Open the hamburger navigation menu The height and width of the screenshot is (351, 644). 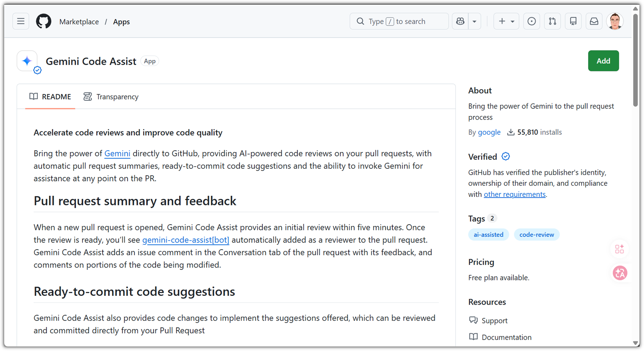point(21,22)
